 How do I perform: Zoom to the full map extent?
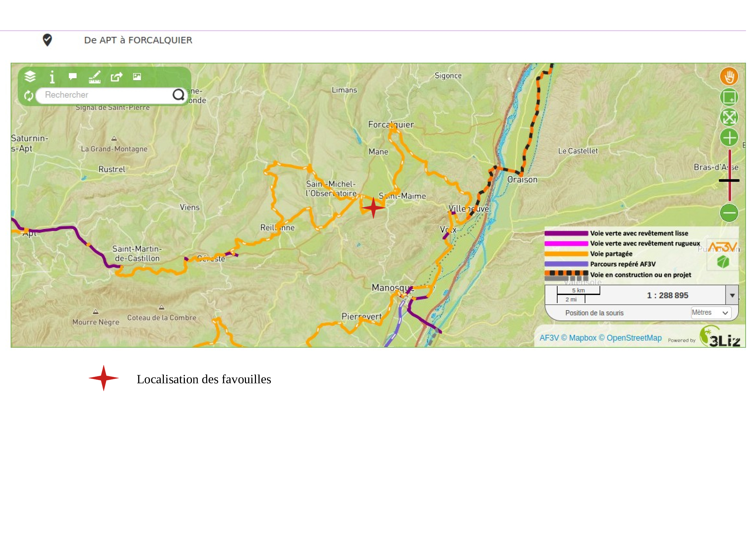click(x=729, y=117)
